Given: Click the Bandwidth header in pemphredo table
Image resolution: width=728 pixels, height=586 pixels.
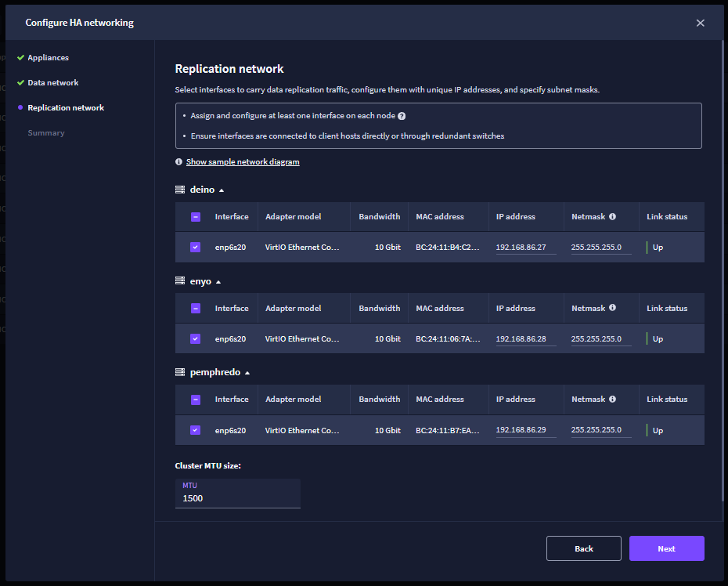Looking at the screenshot, I should tap(380, 400).
